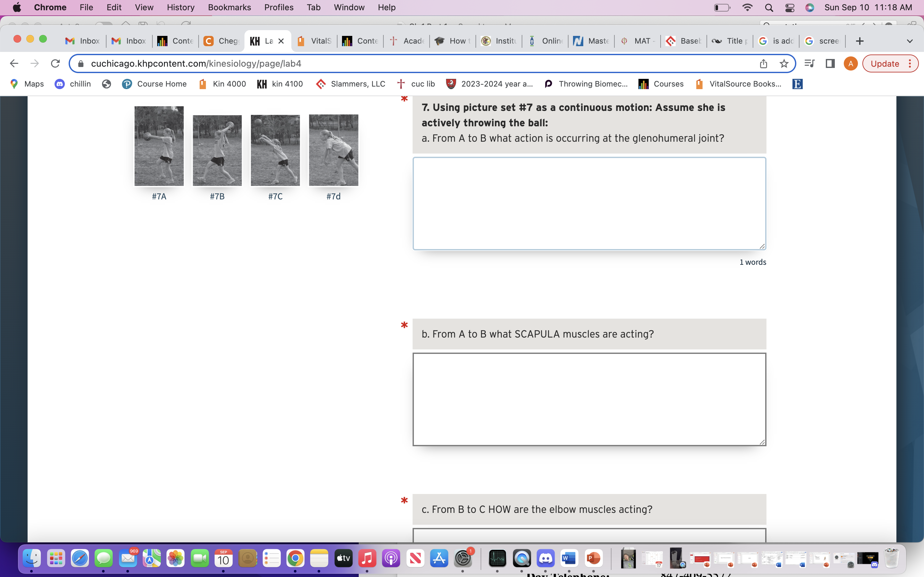Open Discord from the Dock

(x=546, y=558)
